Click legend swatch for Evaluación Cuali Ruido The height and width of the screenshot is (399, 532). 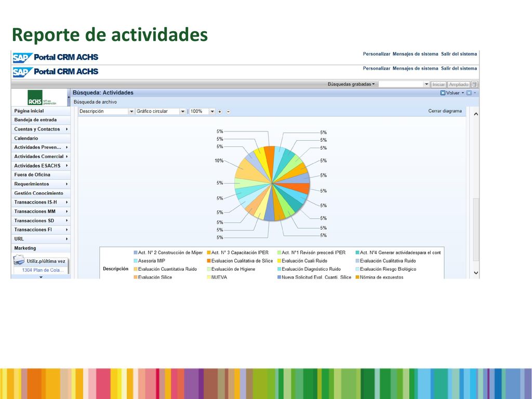click(279, 261)
